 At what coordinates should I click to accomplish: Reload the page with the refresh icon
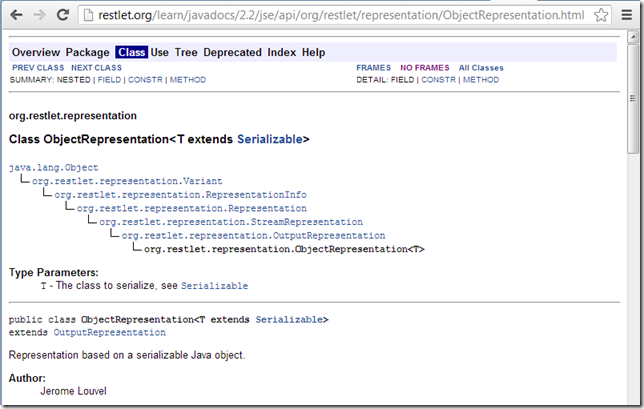point(64,16)
